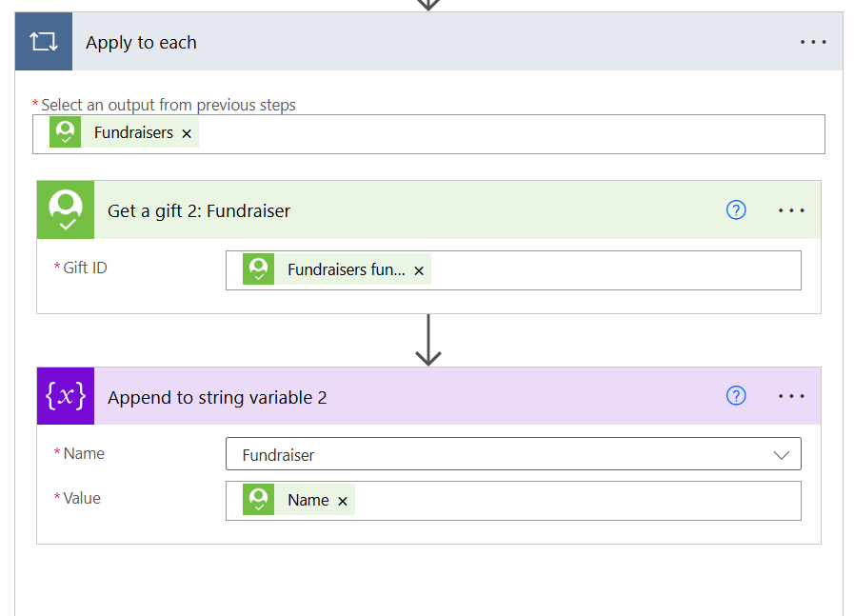Expand the Name dropdown chevron
854x616 pixels.
[782, 455]
